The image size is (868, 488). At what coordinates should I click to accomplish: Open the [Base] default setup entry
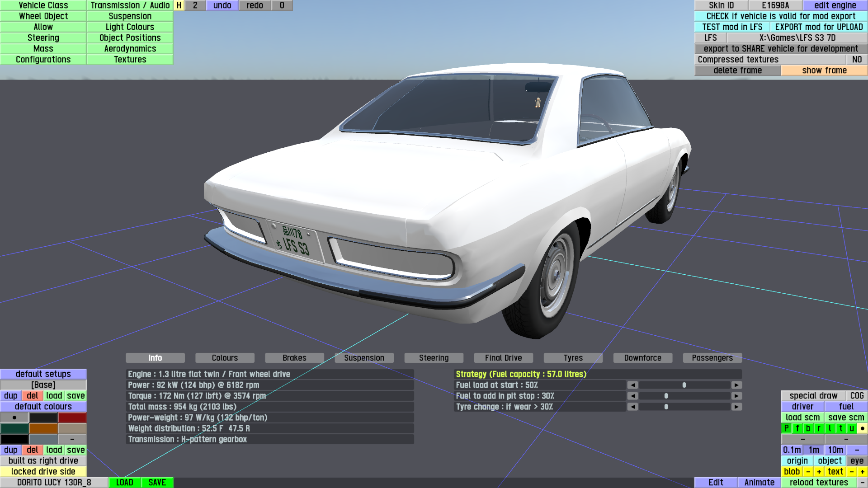pos(43,385)
